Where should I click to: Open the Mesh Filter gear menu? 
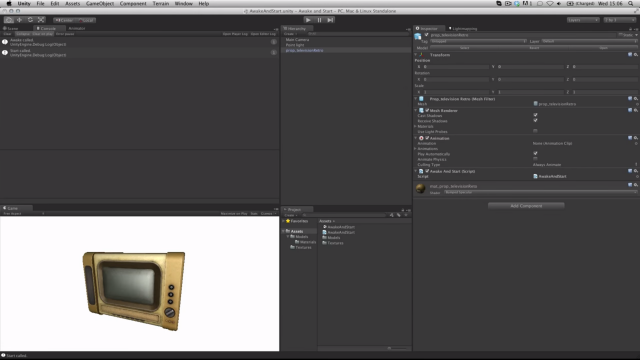(x=636, y=99)
